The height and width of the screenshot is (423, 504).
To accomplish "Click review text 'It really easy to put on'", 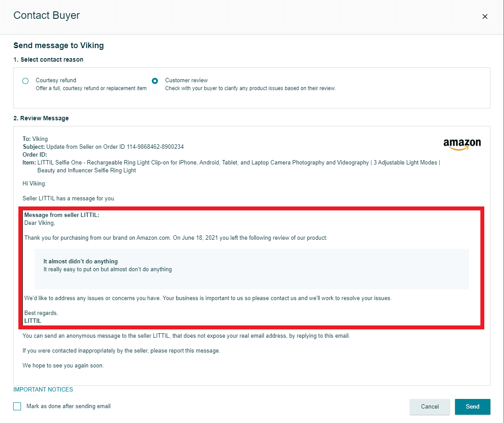I will [x=108, y=269].
